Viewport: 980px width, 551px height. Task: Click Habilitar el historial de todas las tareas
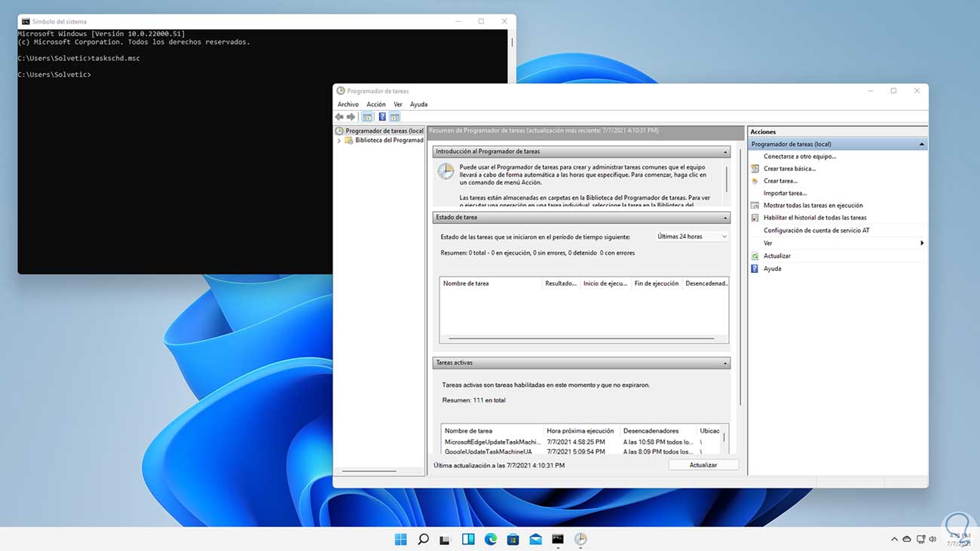[814, 218]
